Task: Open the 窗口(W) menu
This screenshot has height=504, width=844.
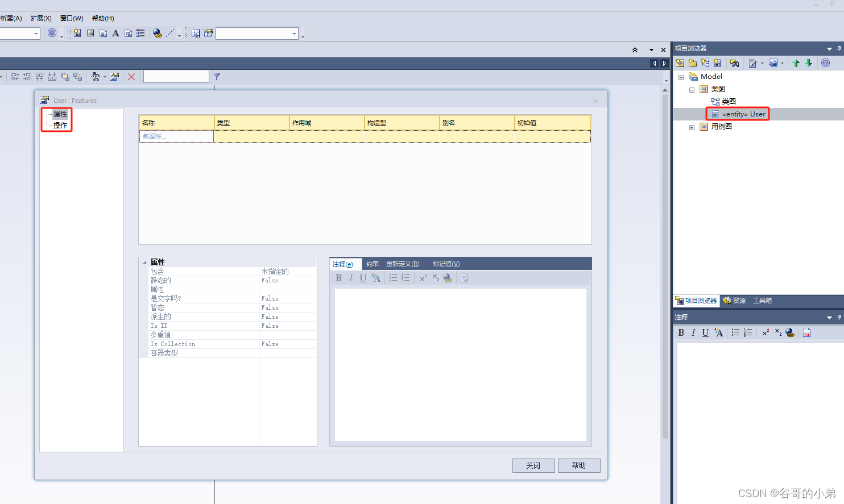Action: click(x=72, y=18)
